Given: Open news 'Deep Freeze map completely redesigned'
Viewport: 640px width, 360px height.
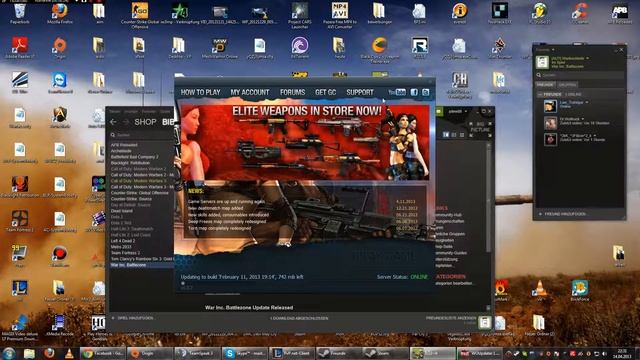Looking at the screenshot, I should click(227, 222).
